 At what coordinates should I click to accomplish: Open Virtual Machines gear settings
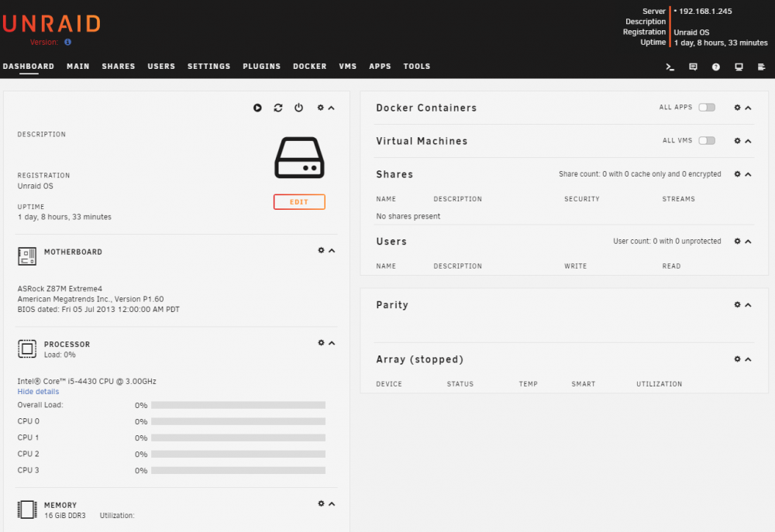click(x=737, y=141)
